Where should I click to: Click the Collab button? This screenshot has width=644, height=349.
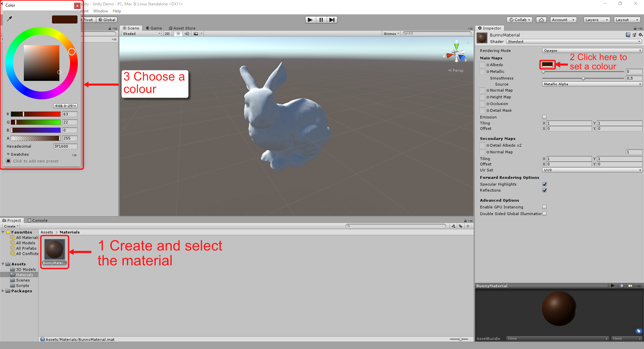point(520,20)
